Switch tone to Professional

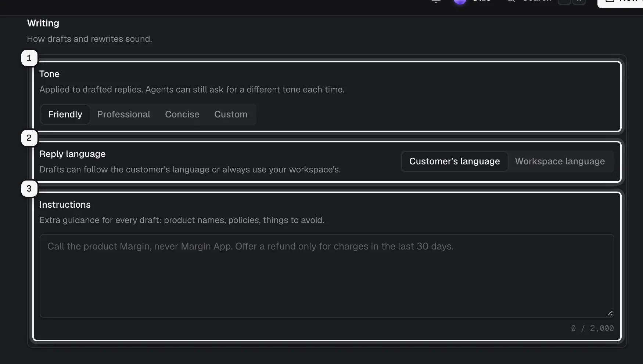123,114
